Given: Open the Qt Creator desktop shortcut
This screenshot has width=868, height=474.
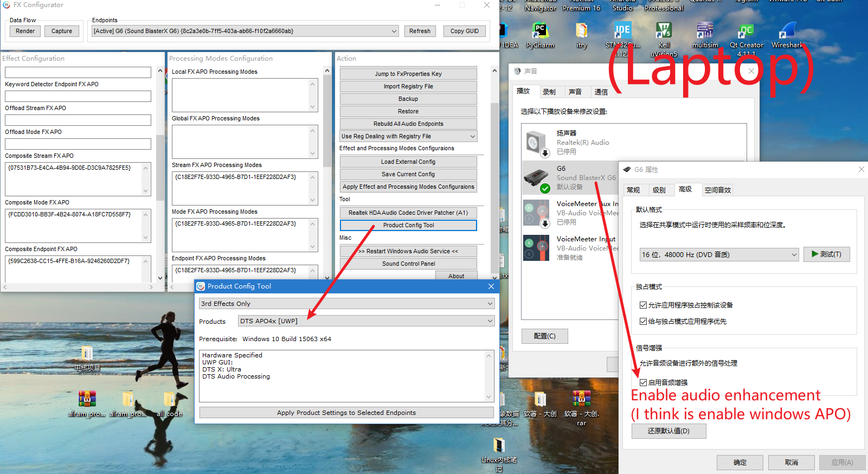Looking at the screenshot, I should point(746,31).
